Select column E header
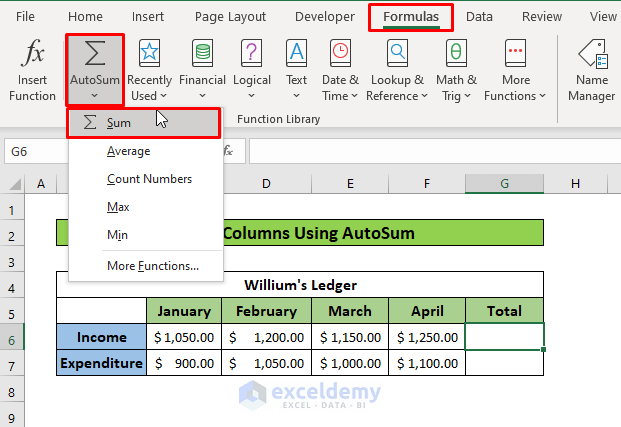621x427 pixels. (350, 184)
